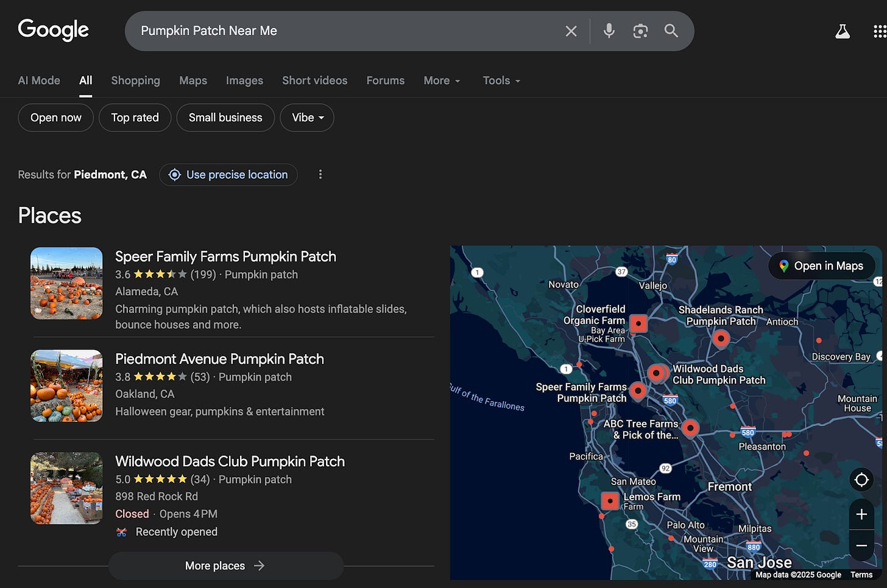Image resolution: width=887 pixels, height=588 pixels.
Task: Open search by image camera icon
Action: coord(640,31)
